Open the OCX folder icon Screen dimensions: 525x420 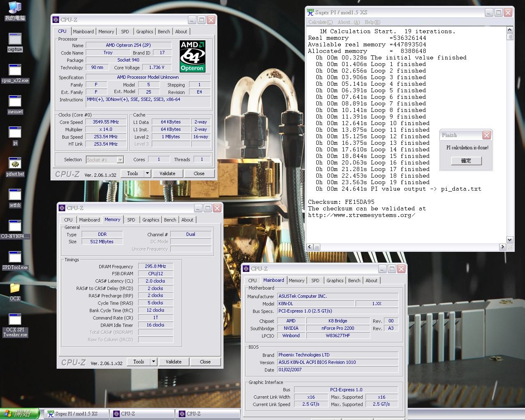(x=15, y=292)
